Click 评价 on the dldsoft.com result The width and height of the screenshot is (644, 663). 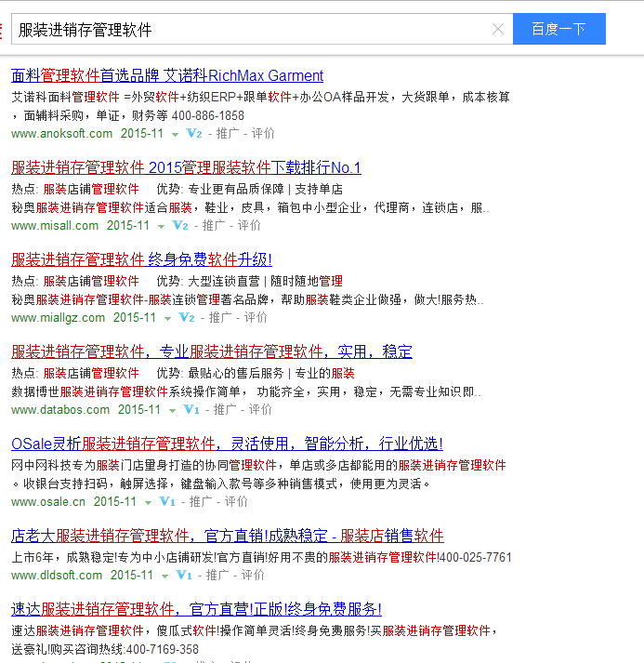[253, 575]
